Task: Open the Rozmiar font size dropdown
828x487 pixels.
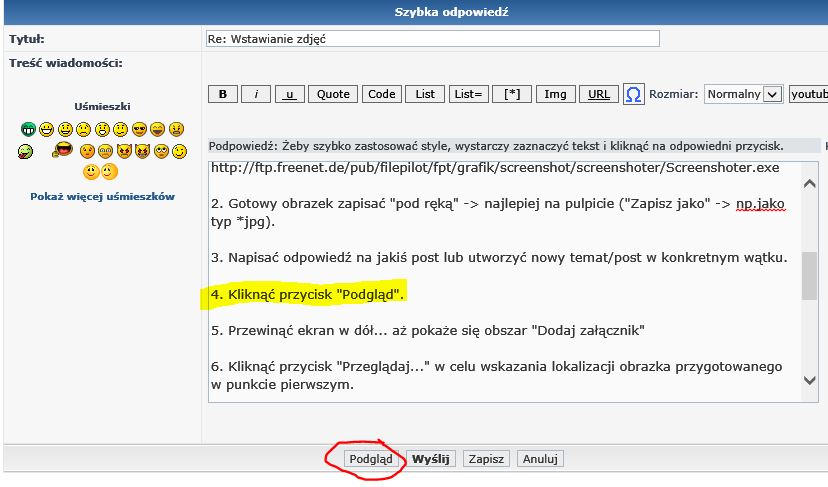Action: (x=743, y=94)
